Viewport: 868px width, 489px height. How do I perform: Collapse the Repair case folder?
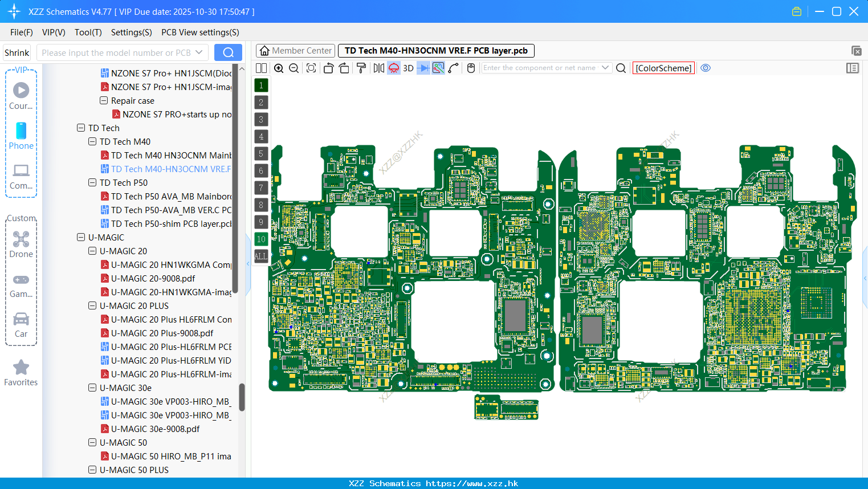point(104,100)
